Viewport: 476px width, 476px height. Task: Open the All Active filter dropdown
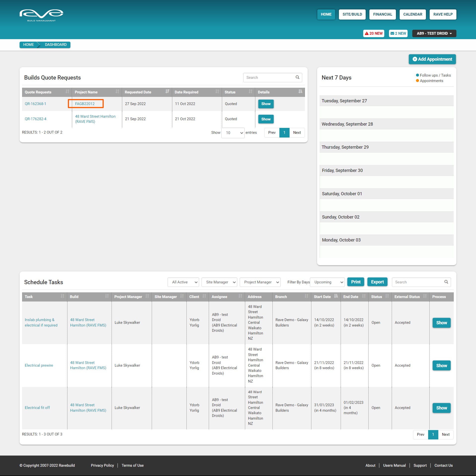click(183, 282)
